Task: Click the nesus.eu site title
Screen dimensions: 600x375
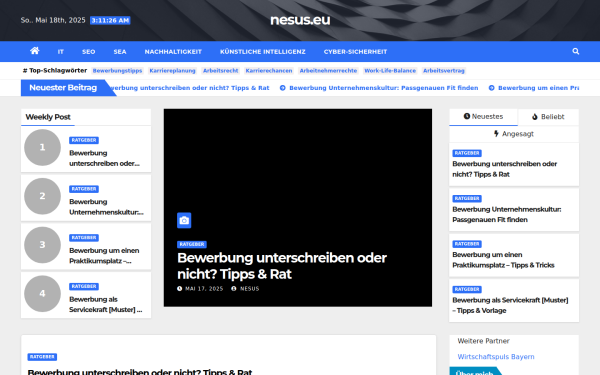Action: point(300,20)
